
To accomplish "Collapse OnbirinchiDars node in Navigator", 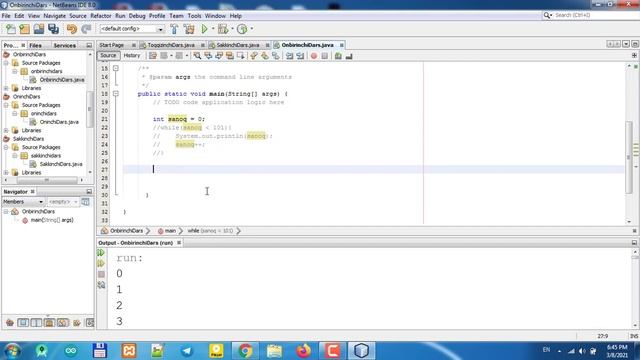I will 6,211.
